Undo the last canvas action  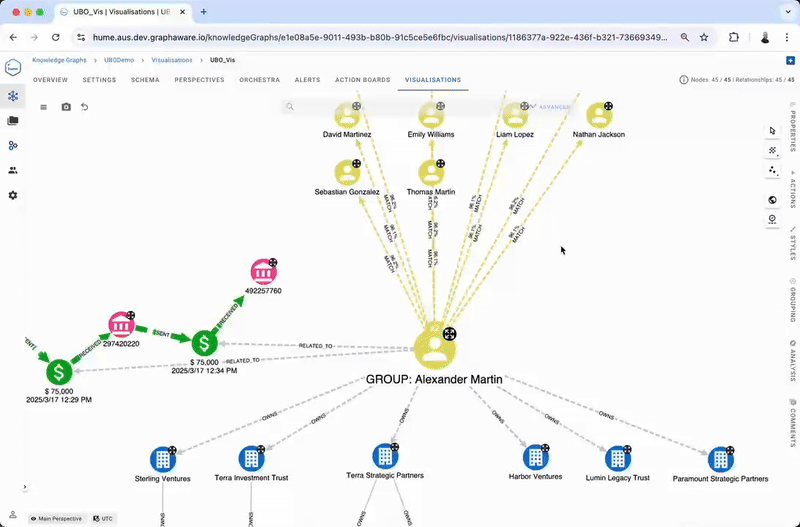click(85, 107)
